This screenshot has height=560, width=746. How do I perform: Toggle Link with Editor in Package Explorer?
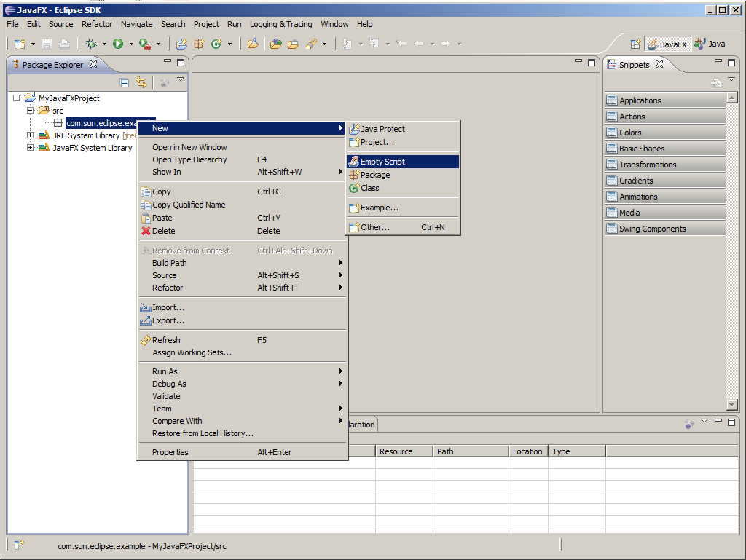click(141, 83)
